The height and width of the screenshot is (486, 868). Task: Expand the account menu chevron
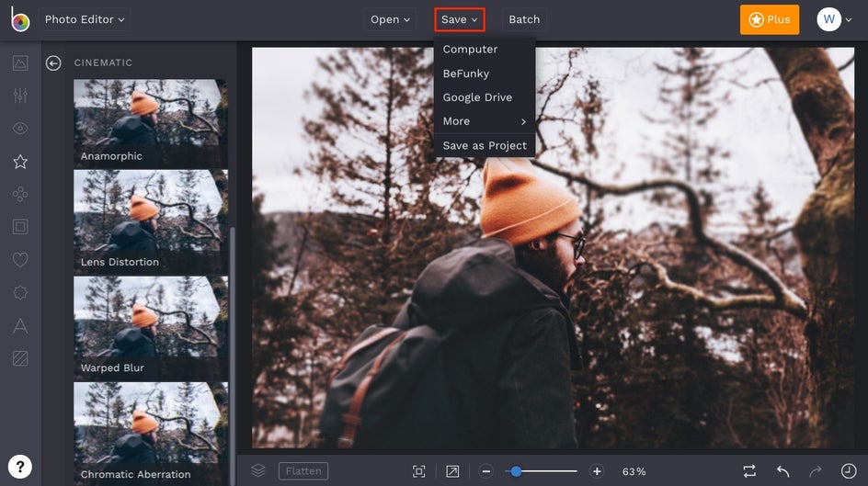(x=849, y=20)
